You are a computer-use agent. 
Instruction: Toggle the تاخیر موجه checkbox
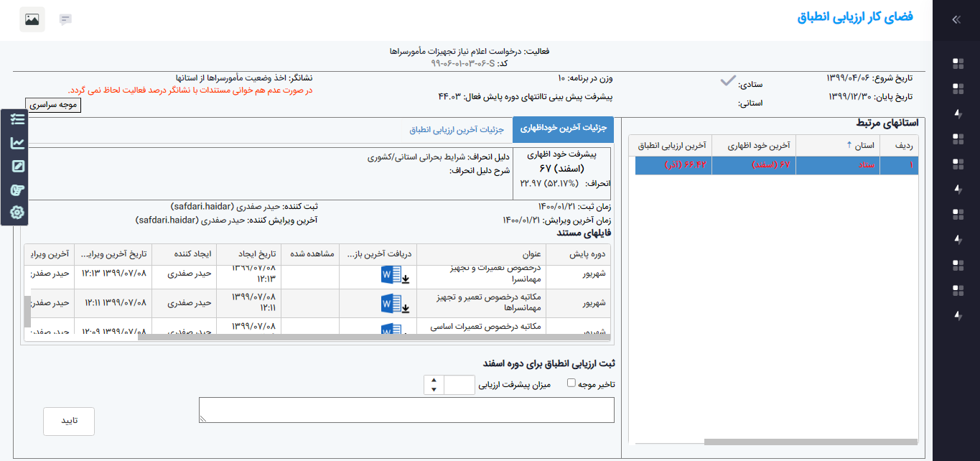(571, 383)
